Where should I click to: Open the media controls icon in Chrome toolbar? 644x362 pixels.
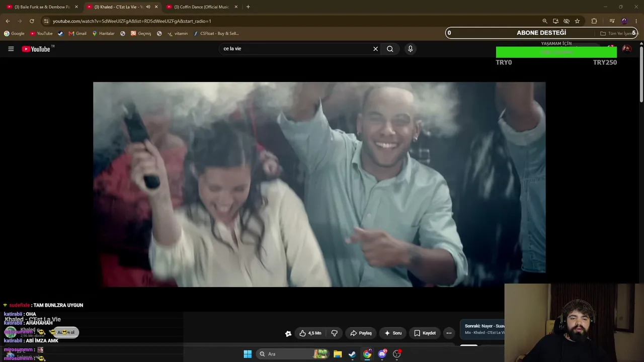(x=612, y=21)
